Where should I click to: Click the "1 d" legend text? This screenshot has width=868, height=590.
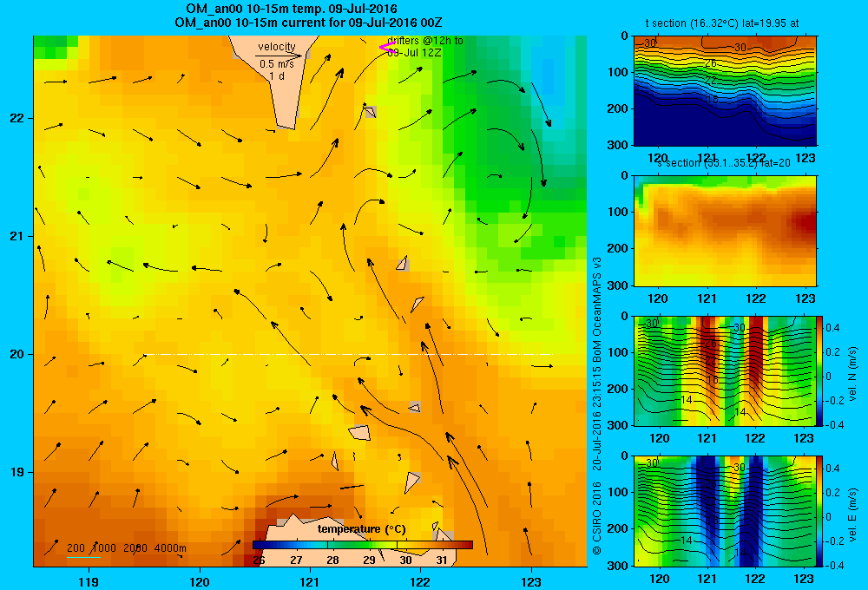coord(277,76)
